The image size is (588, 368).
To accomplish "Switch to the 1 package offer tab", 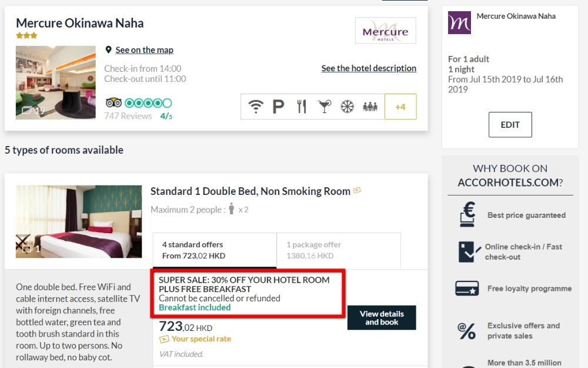I will (338, 250).
